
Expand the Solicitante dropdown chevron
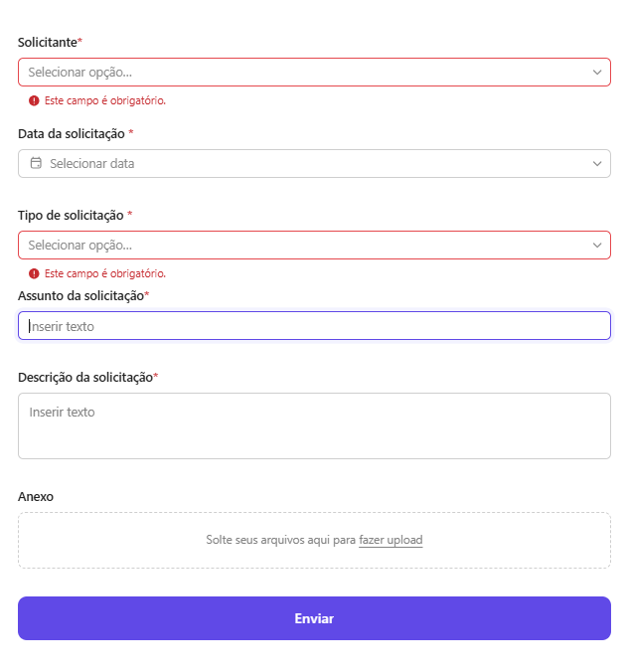(597, 72)
